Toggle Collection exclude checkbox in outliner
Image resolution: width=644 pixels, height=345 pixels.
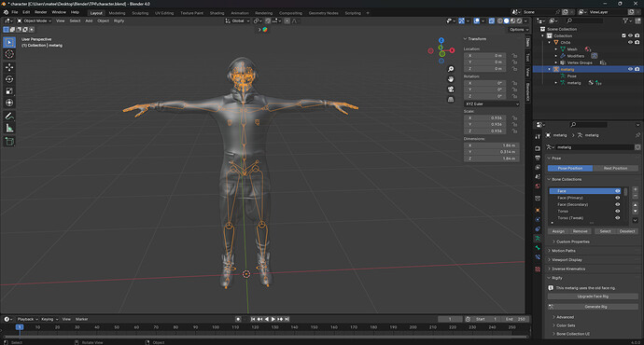click(623, 35)
